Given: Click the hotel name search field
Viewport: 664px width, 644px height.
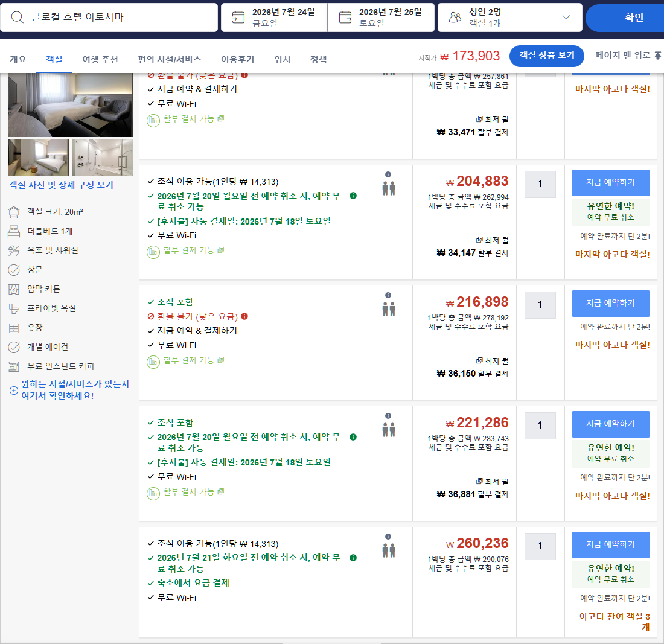Looking at the screenshot, I should [x=109, y=18].
